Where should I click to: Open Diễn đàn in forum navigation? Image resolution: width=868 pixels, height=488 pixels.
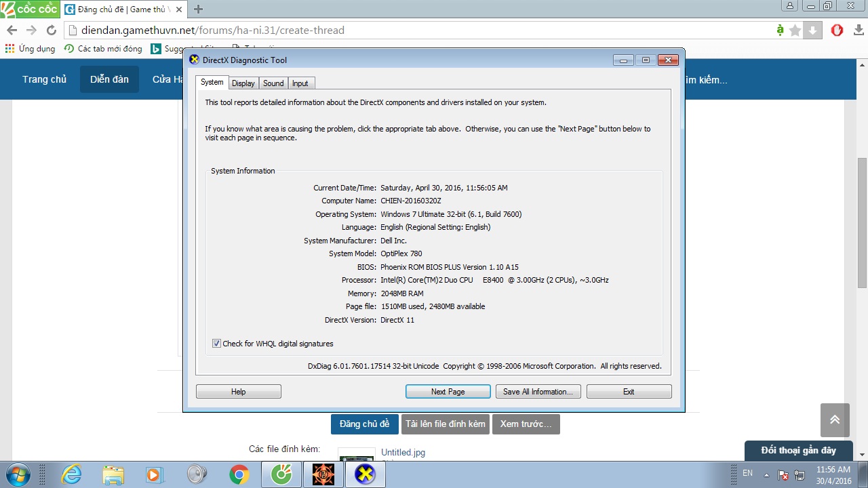click(x=109, y=79)
